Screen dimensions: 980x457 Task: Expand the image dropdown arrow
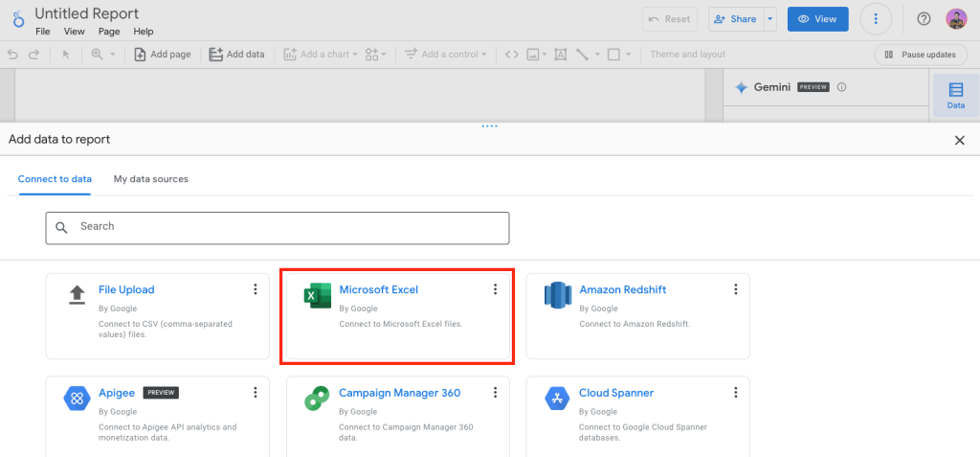(545, 55)
